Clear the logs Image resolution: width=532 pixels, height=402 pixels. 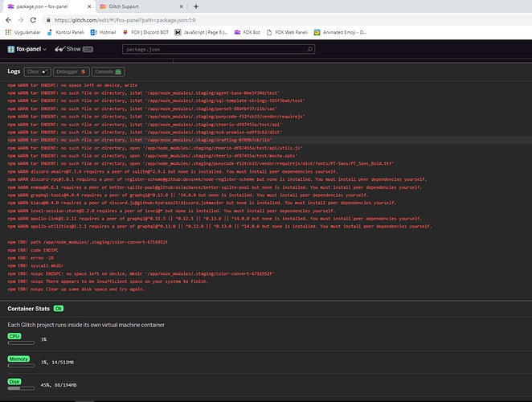tap(37, 72)
